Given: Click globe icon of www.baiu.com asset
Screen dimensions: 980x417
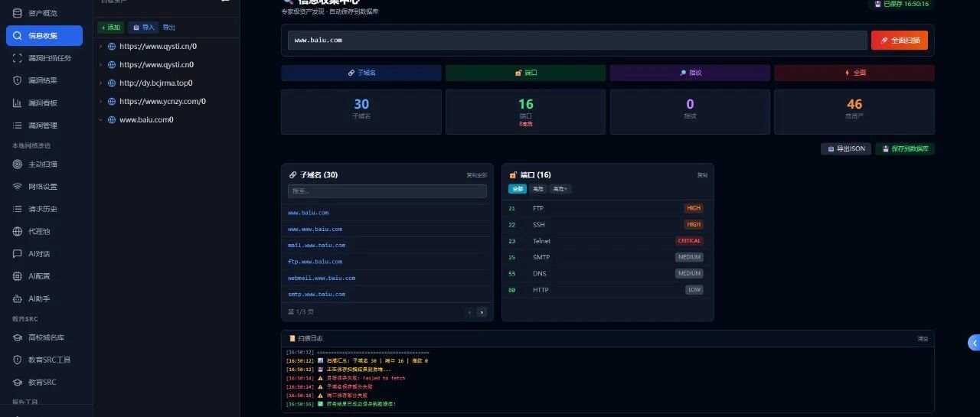Looking at the screenshot, I should point(112,119).
